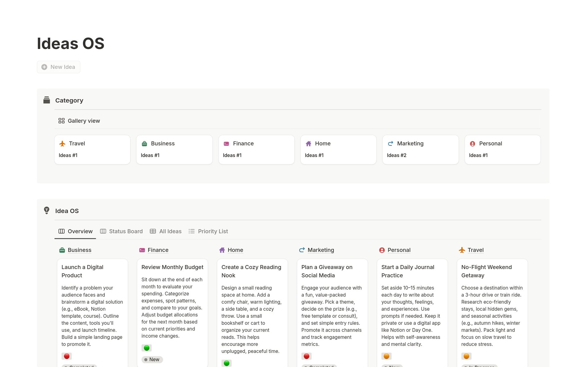Viewport: 588px width, 367px height.
Task: Open the Personal category card
Action: (503, 150)
